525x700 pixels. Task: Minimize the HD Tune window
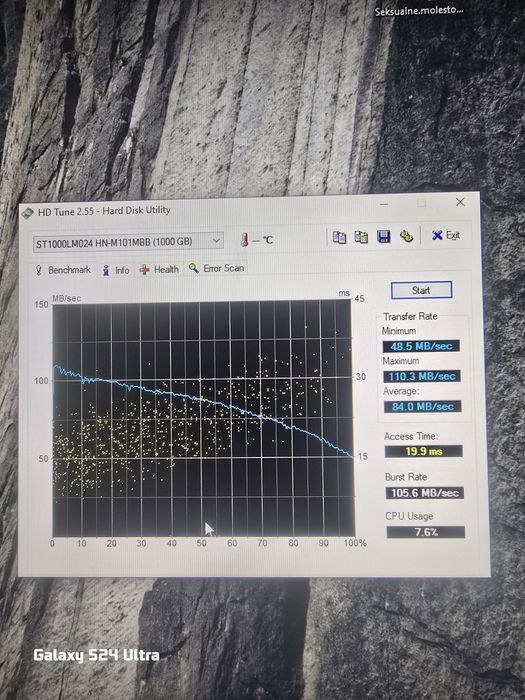coord(384,204)
